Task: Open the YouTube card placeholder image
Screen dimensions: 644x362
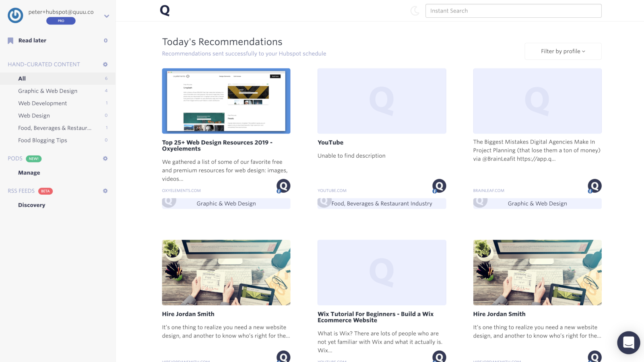Action: click(x=382, y=101)
